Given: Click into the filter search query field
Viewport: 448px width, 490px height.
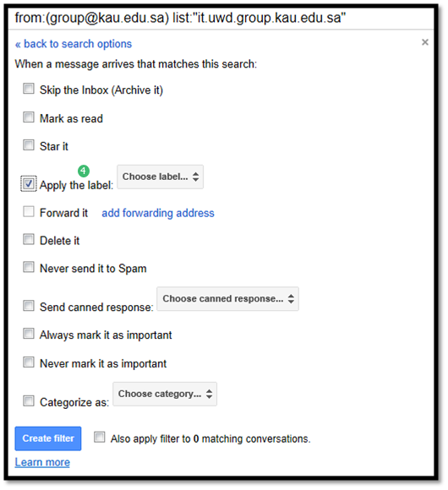Looking at the screenshot, I should coord(221,18).
